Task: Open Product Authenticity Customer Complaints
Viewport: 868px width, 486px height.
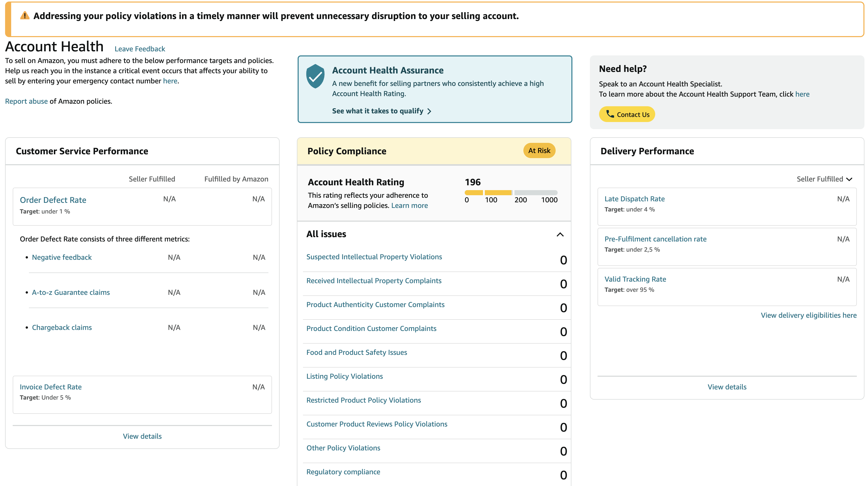Action: point(375,305)
